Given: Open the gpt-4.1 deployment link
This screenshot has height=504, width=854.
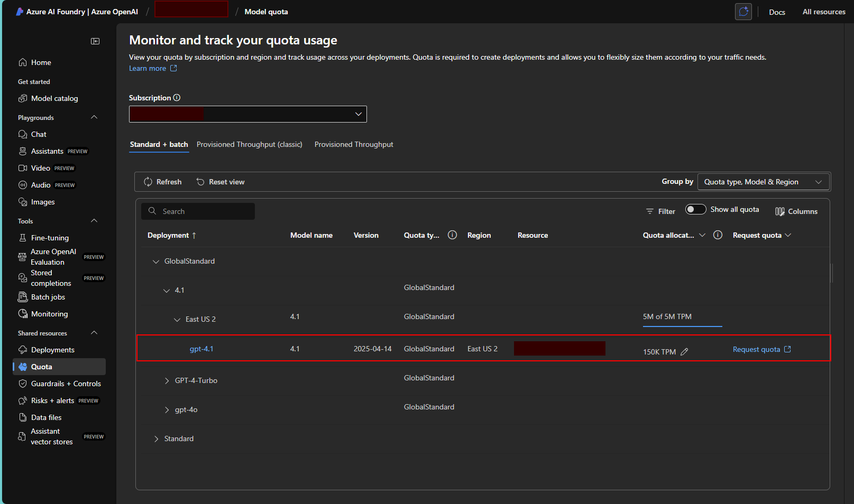Looking at the screenshot, I should coord(201,349).
